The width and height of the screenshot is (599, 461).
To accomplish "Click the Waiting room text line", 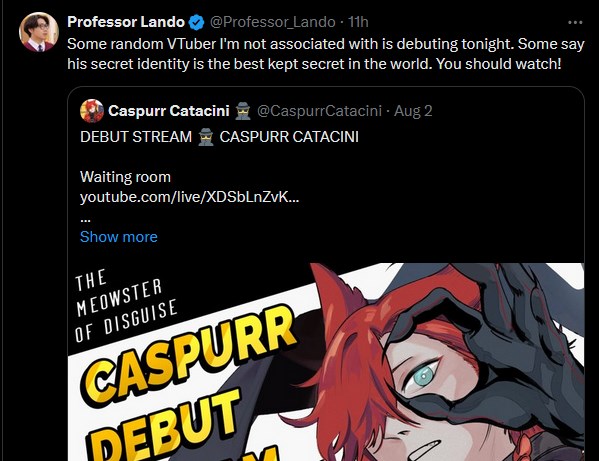I will (125, 177).
